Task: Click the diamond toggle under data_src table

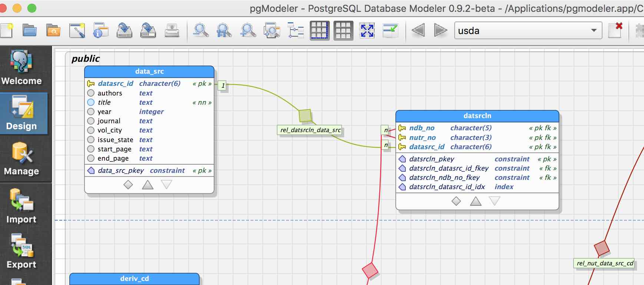Action: pyautogui.click(x=128, y=184)
